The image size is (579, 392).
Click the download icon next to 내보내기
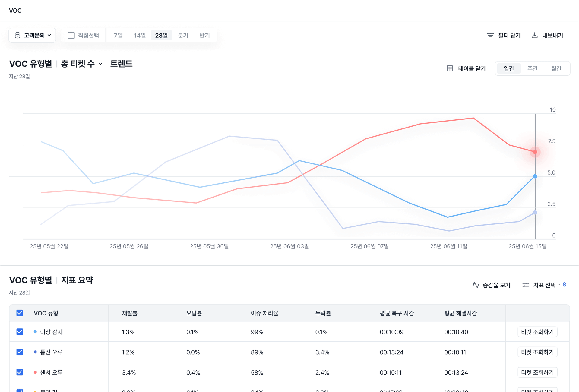tap(534, 35)
